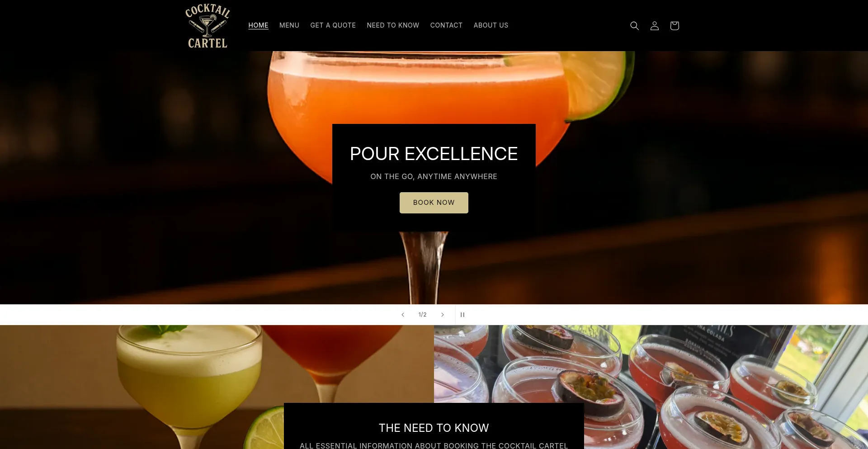Open the shopping cart icon

674,26
